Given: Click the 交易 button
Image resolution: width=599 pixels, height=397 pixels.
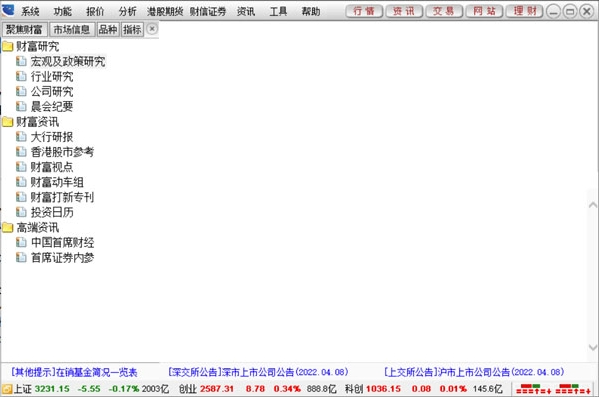Looking at the screenshot, I should click(x=444, y=11).
